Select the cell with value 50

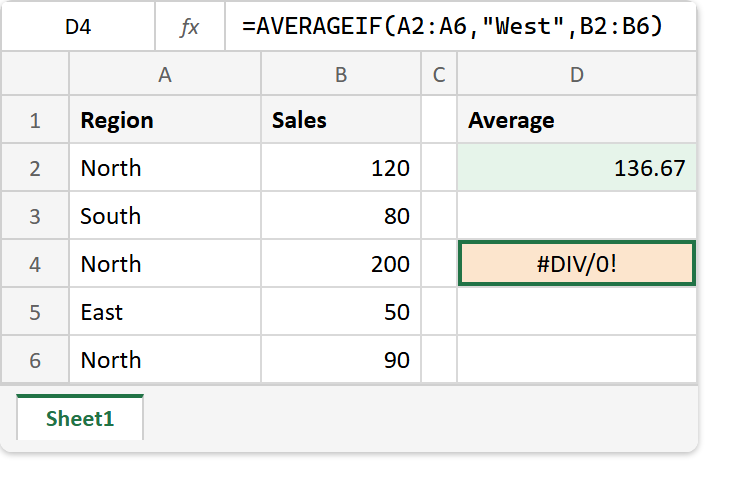pos(341,312)
